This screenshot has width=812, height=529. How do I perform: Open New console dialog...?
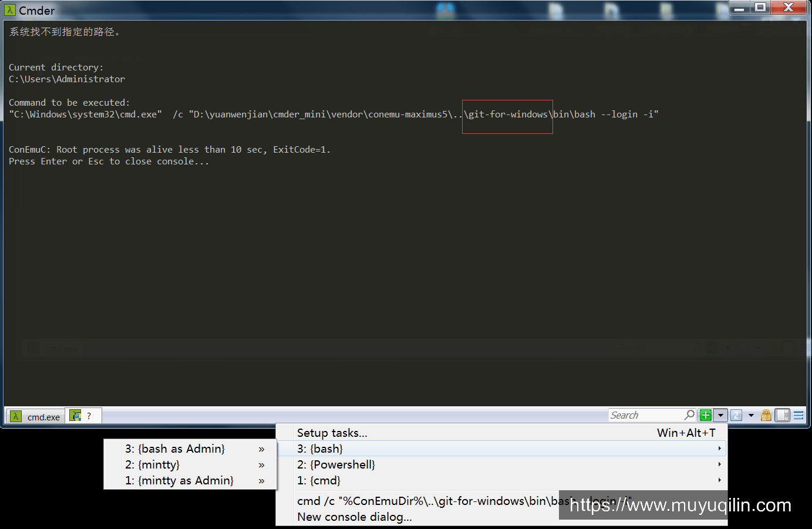point(502,517)
